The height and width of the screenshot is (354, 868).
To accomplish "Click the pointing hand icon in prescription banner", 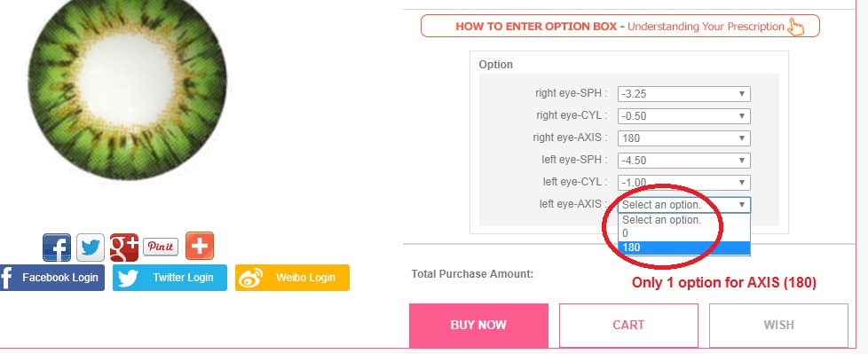I will pos(795,26).
